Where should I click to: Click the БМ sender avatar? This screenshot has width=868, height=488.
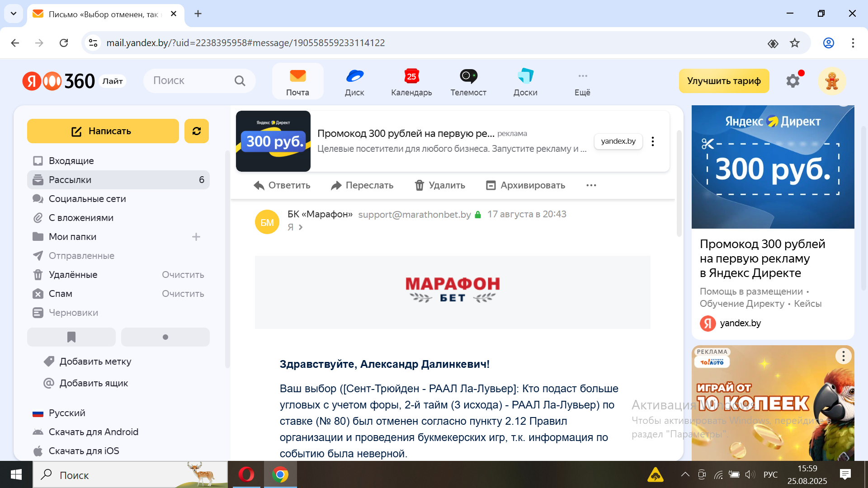[x=267, y=222]
